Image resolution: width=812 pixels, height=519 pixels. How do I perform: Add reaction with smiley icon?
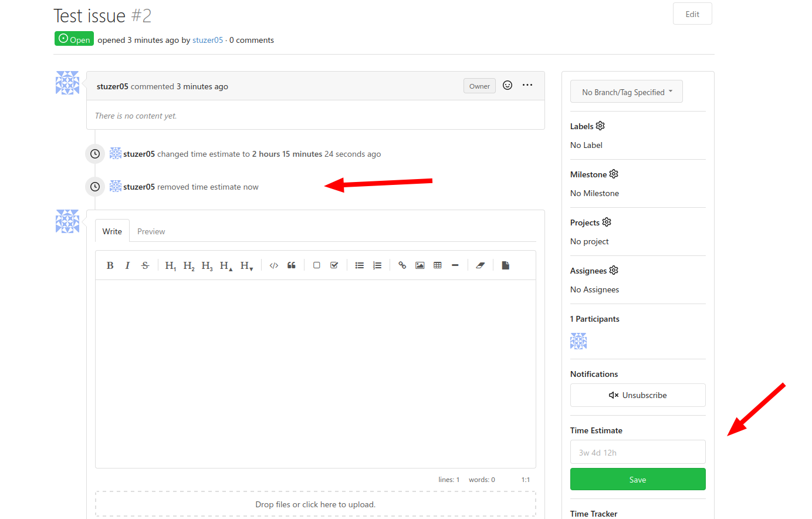coord(507,85)
